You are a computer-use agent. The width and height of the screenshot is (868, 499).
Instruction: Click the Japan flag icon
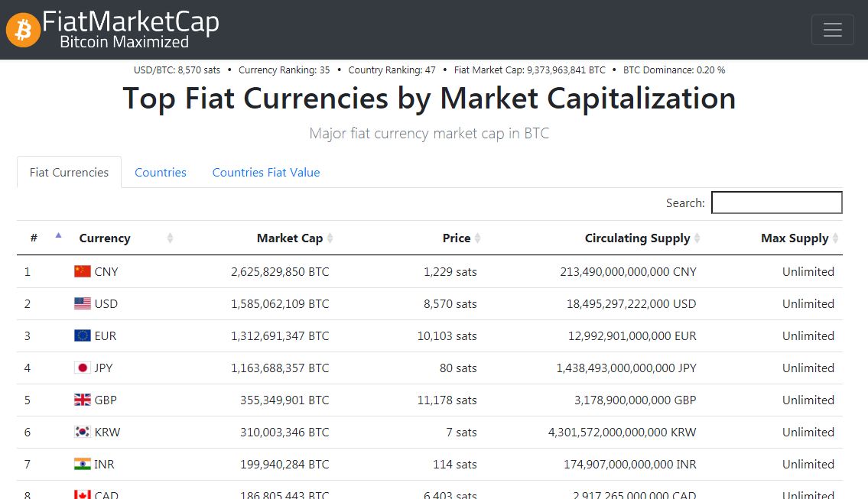click(83, 368)
